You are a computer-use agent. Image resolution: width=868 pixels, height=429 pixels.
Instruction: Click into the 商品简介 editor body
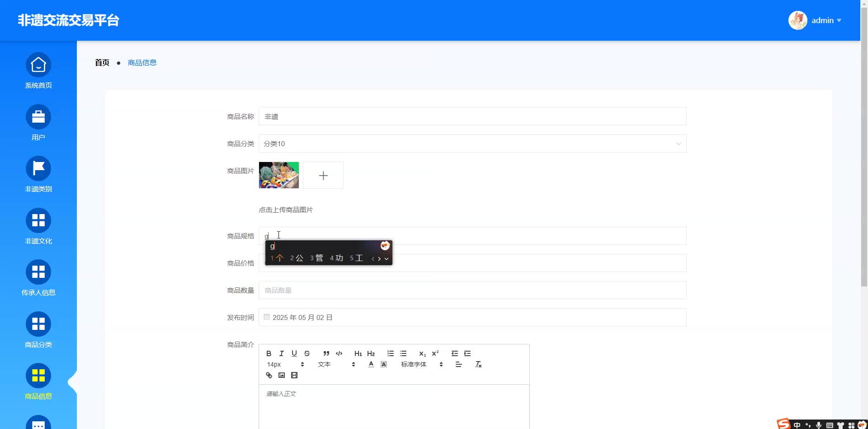point(394,406)
